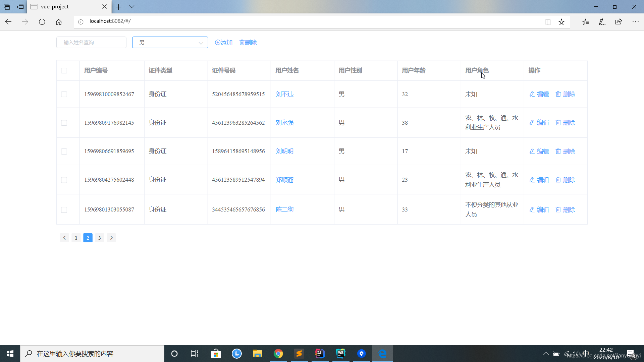The width and height of the screenshot is (644, 362).
Task: Open user name link 陈二狗
Action: pyautogui.click(x=284, y=209)
